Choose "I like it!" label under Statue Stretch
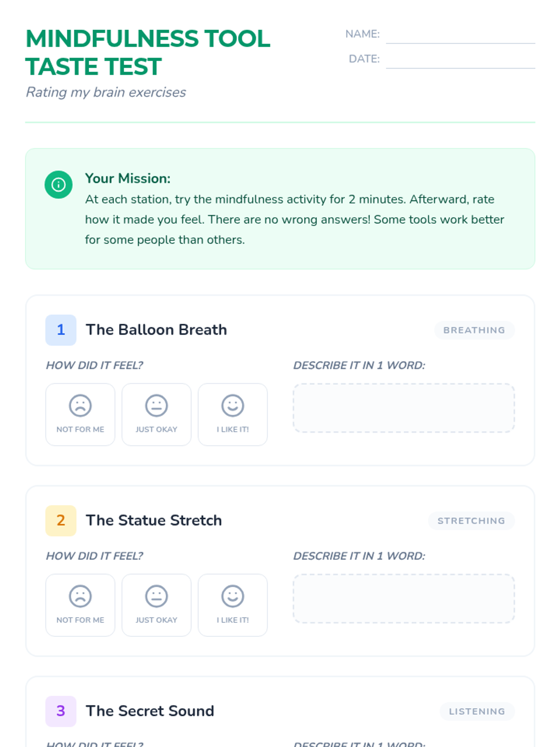The width and height of the screenshot is (560, 747). 232,620
